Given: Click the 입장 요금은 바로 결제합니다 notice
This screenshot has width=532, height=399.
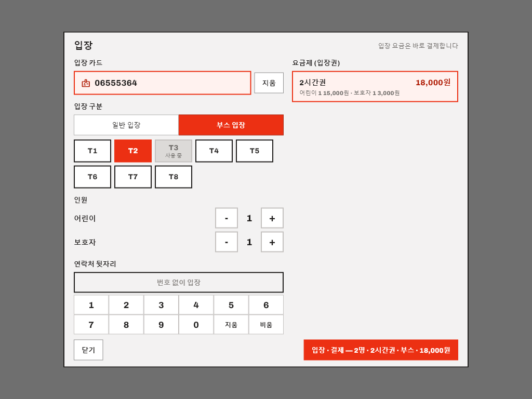Looking at the screenshot, I should pos(418,46).
